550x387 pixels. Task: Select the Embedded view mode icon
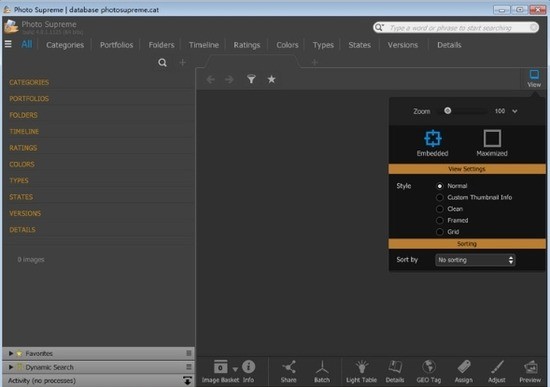click(x=433, y=138)
